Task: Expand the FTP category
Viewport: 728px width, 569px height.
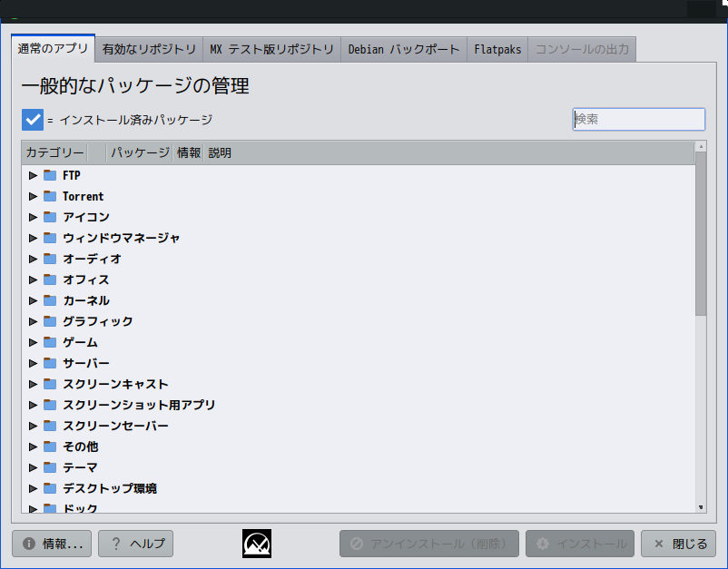Action: point(33,175)
